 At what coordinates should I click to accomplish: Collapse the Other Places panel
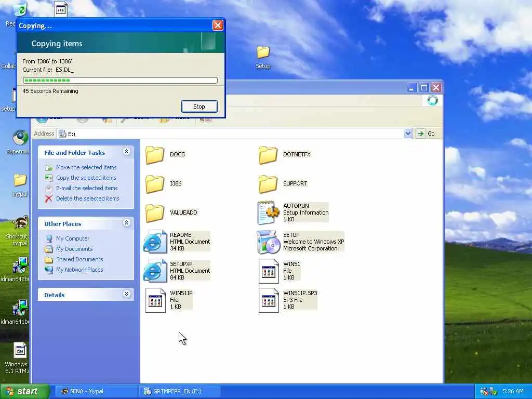pos(127,223)
